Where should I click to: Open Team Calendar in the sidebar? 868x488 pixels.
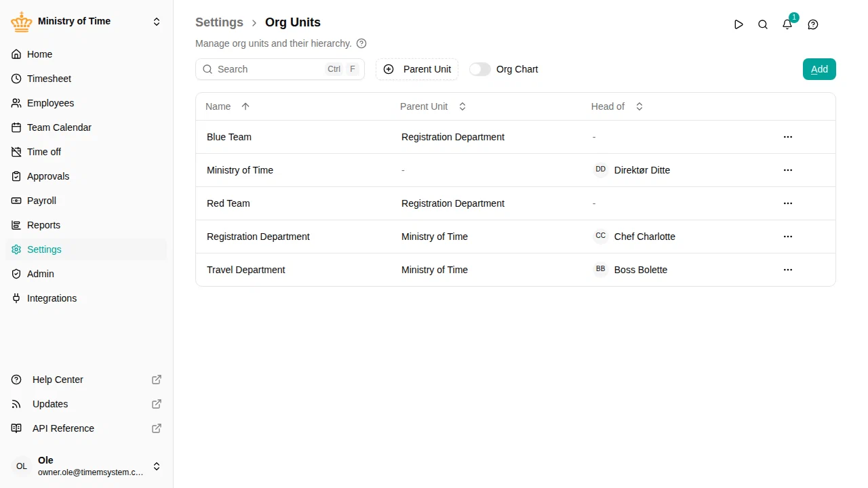coord(86,127)
